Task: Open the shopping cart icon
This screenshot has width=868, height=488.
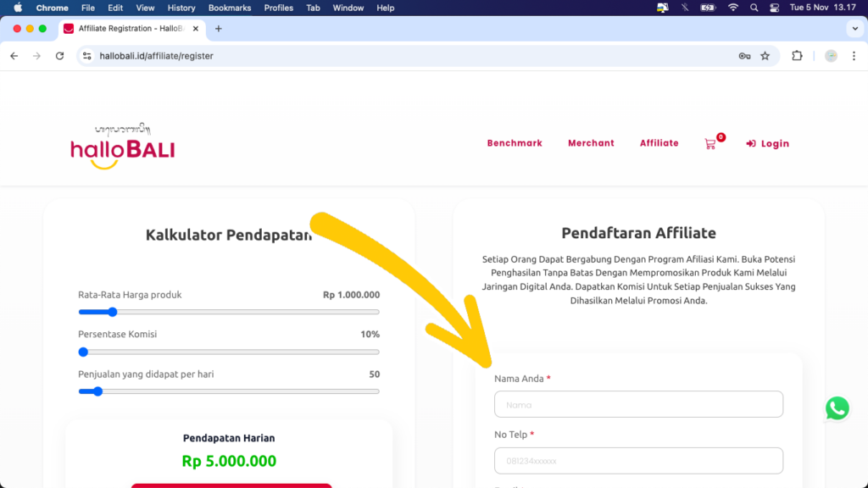Action: 710,144
